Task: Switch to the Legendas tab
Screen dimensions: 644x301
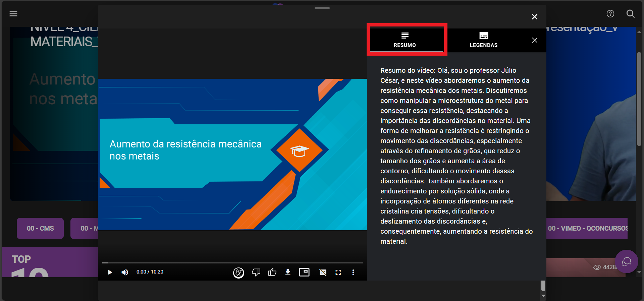Action: click(x=484, y=40)
